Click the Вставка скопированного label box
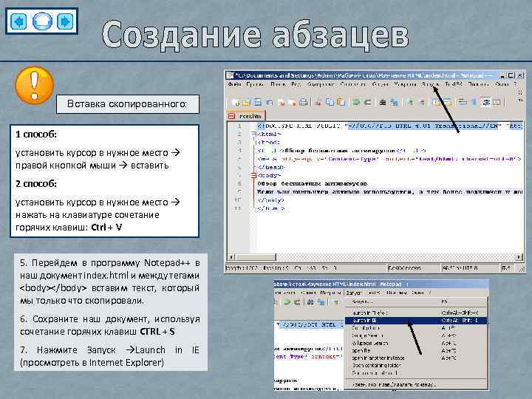The height and width of the screenshot is (399, 532). click(x=128, y=104)
